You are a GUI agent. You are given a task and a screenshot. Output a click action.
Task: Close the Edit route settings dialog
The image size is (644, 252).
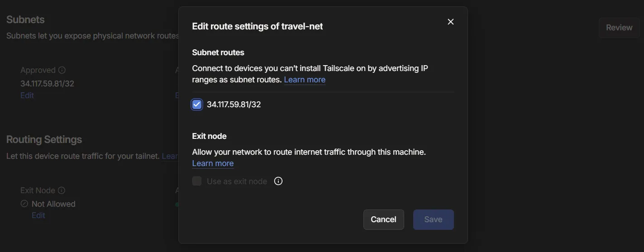coord(450,22)
